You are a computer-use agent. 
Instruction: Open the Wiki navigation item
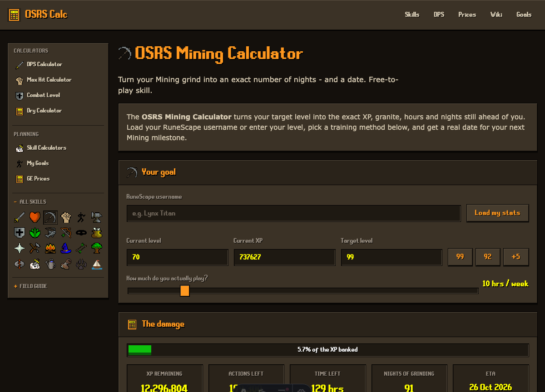click(496, 15)
